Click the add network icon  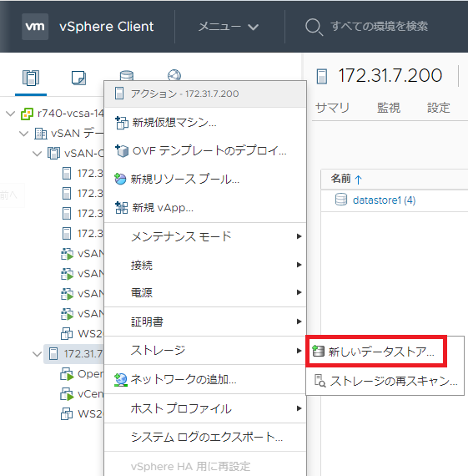[121, 380]
